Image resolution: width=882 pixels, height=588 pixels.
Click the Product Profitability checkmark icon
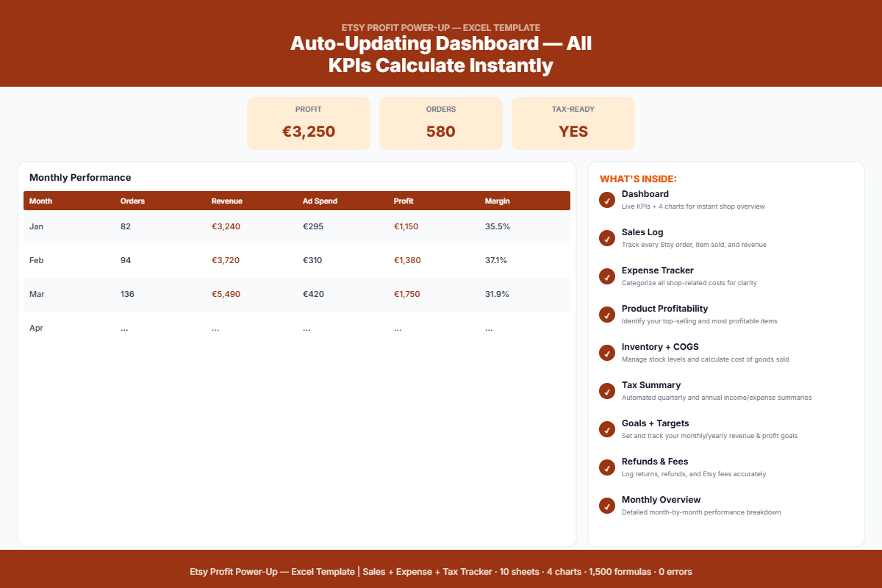coord(607,315)
